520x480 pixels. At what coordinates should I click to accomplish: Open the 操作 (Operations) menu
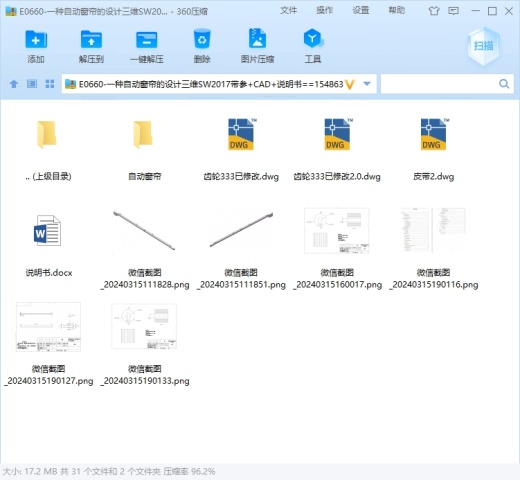coord(324,10)
